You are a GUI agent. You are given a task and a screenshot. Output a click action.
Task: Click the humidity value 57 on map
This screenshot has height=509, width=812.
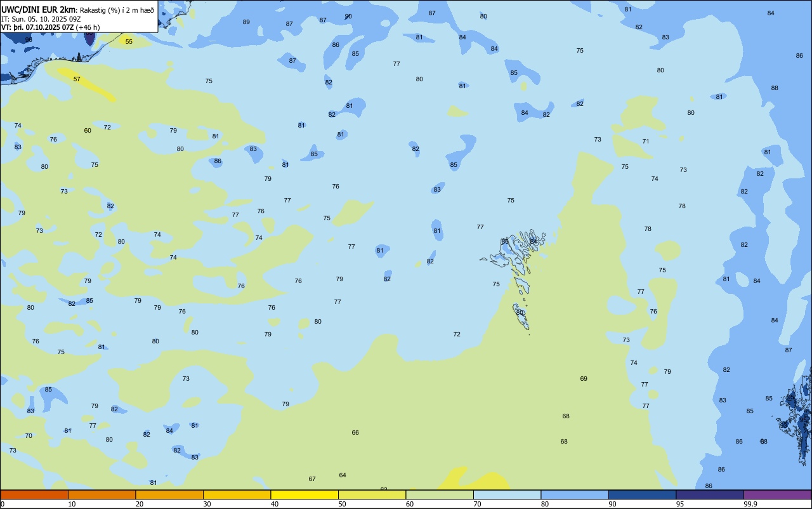click(77, 79)
